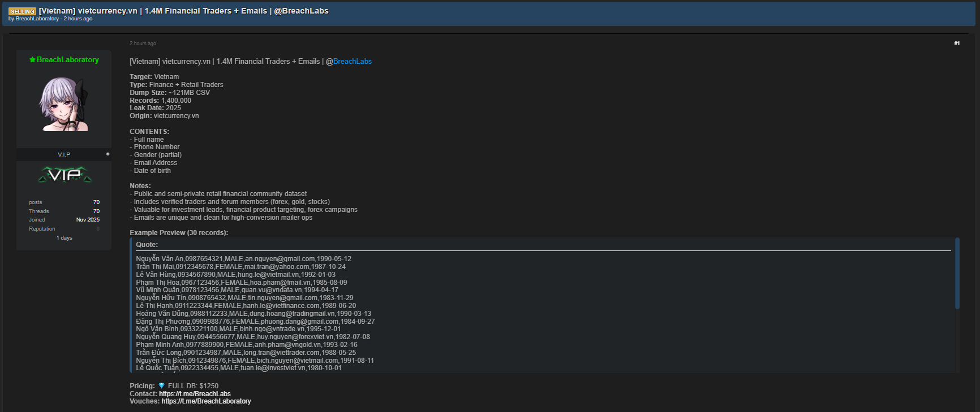Click the posts count value 70

pos(96,202)
